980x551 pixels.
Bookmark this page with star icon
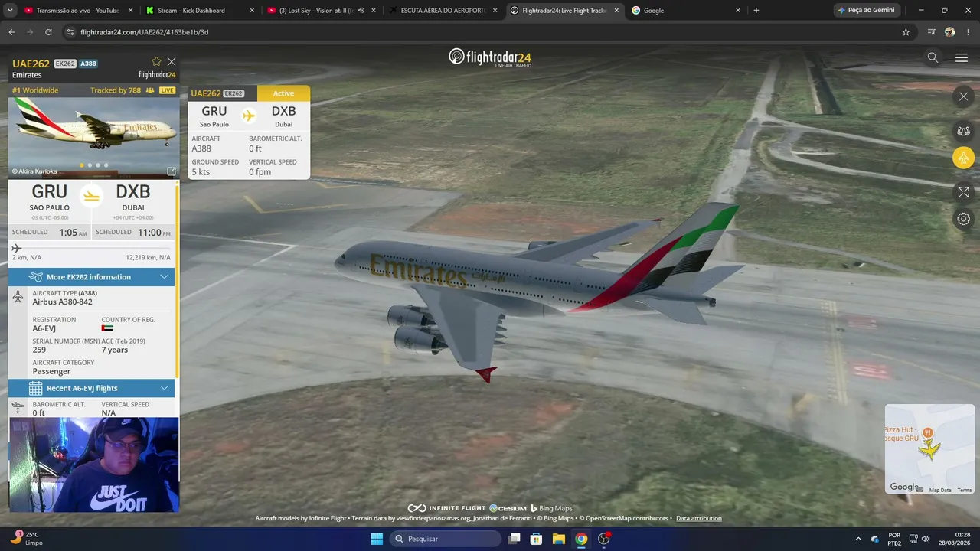coord(906,32)
